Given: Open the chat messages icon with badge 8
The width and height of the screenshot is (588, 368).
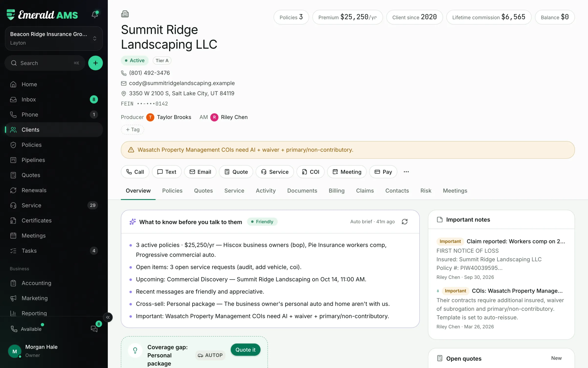Looking at the screenshot, I should click(x=94, y=329).
